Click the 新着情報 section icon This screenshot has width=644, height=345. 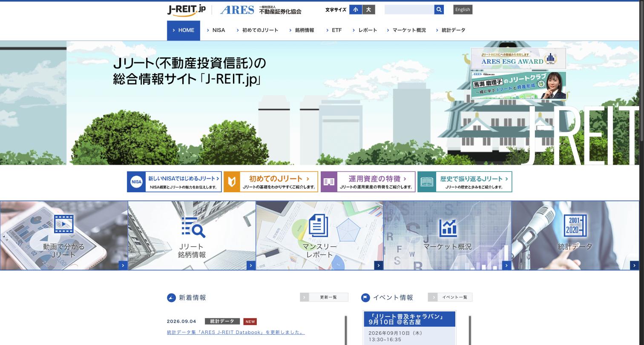[171, 298]
